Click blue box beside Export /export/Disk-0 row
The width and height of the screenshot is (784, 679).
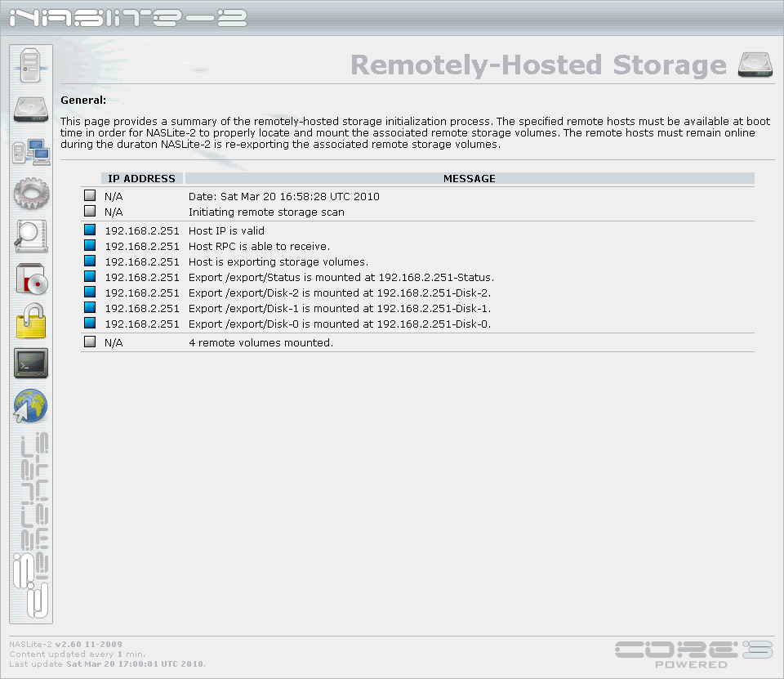click(90, 323)
